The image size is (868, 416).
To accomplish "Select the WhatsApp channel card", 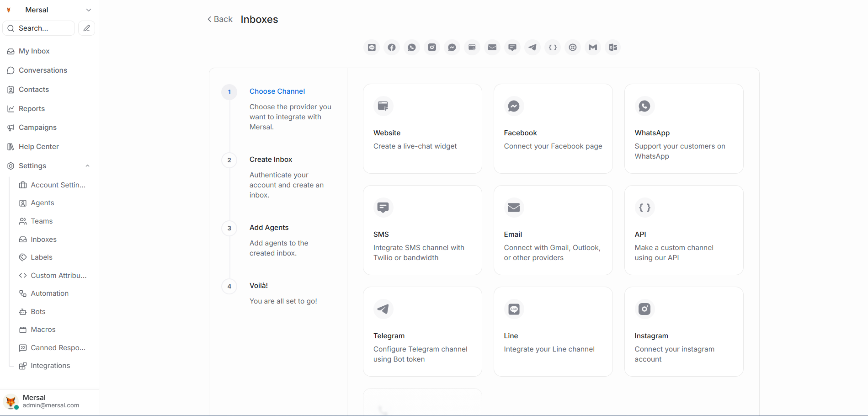I will (x=683, y=128).
